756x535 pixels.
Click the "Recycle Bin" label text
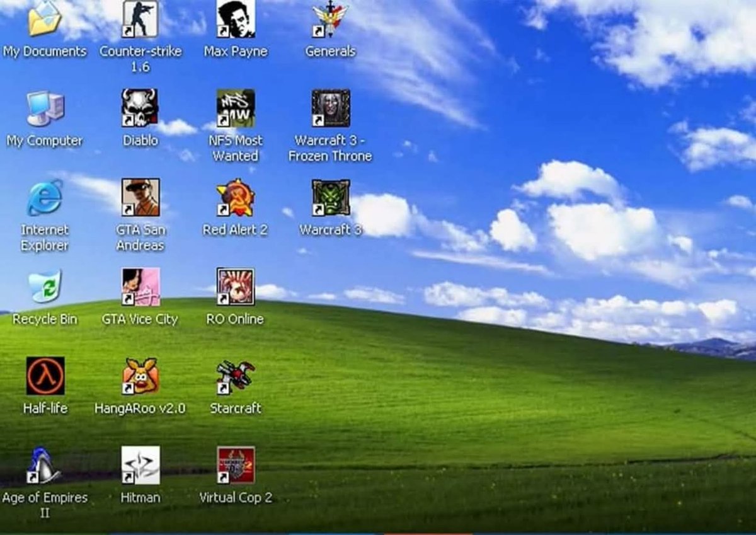coord(45,319)
